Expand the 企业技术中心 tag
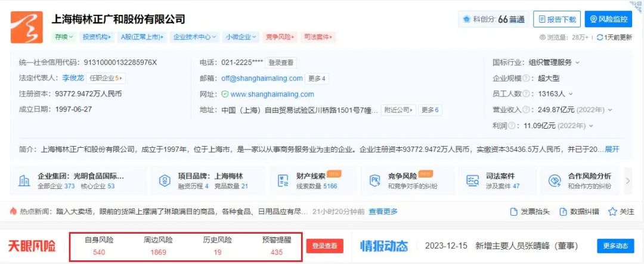 click(x=194, y=37)
